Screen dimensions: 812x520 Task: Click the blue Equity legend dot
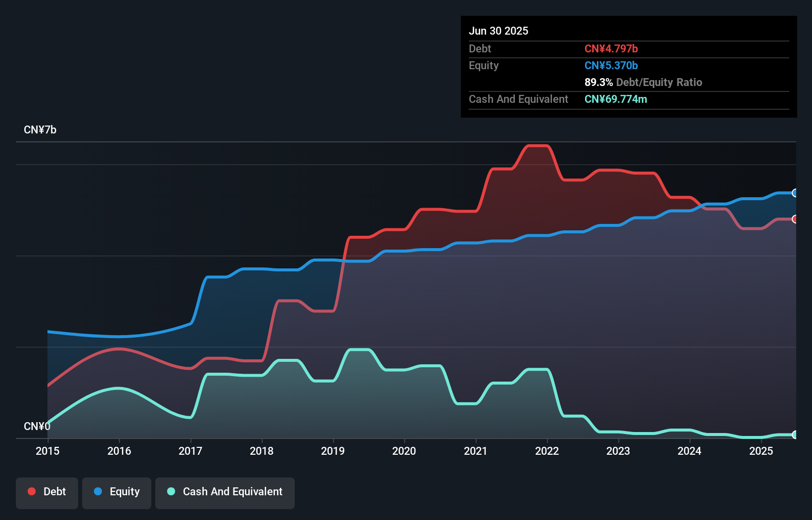pyautogui.click(x=98, y=491)
